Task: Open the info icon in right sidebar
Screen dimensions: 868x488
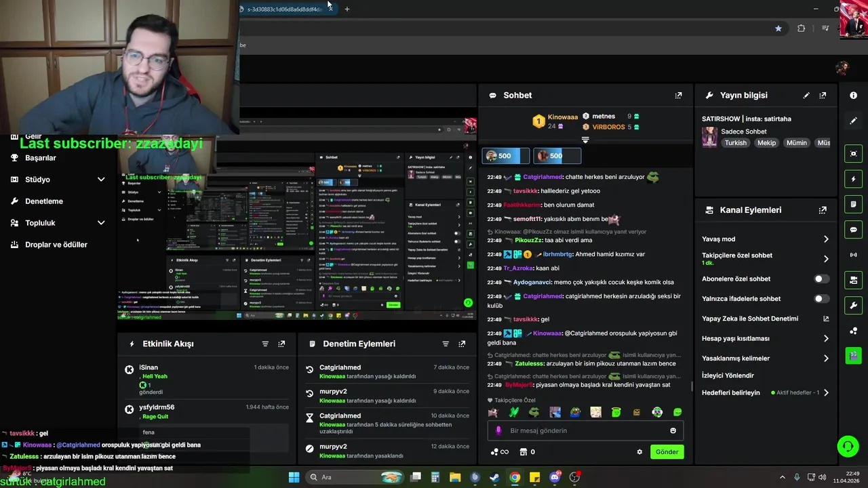Action: [853, 96]
